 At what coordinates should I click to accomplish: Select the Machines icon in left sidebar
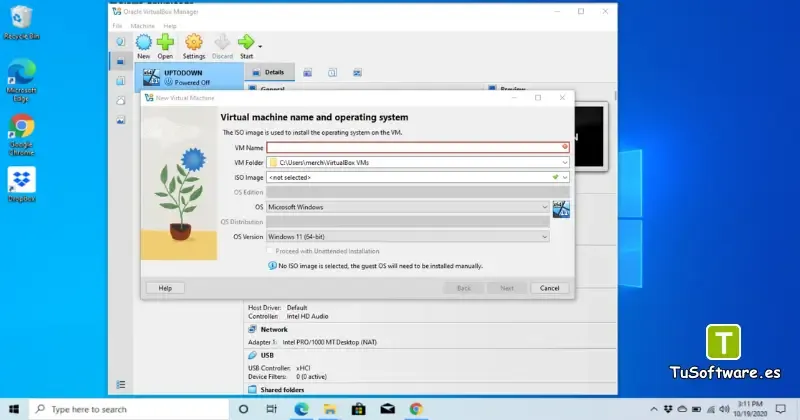click(120, 61)
